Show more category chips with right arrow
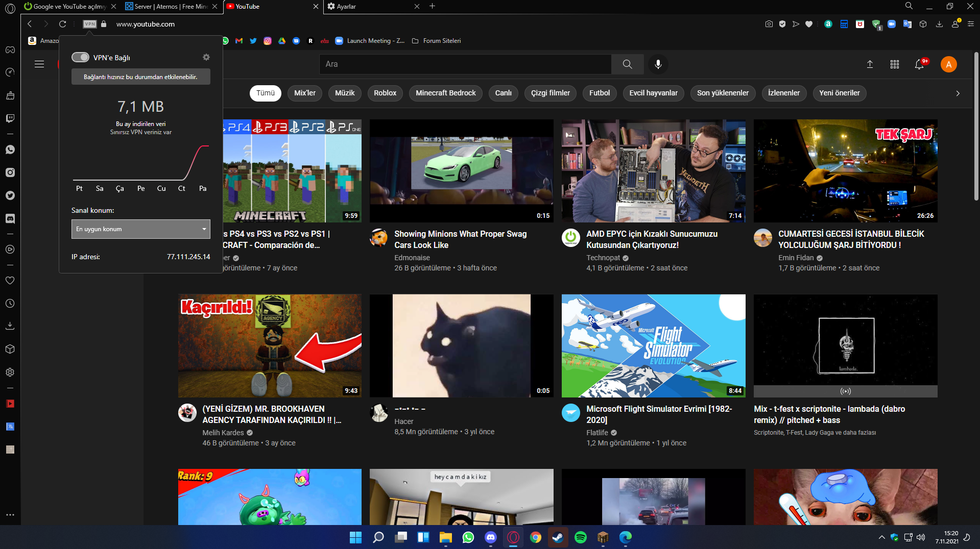980x549 pixels. coord(958,93)
